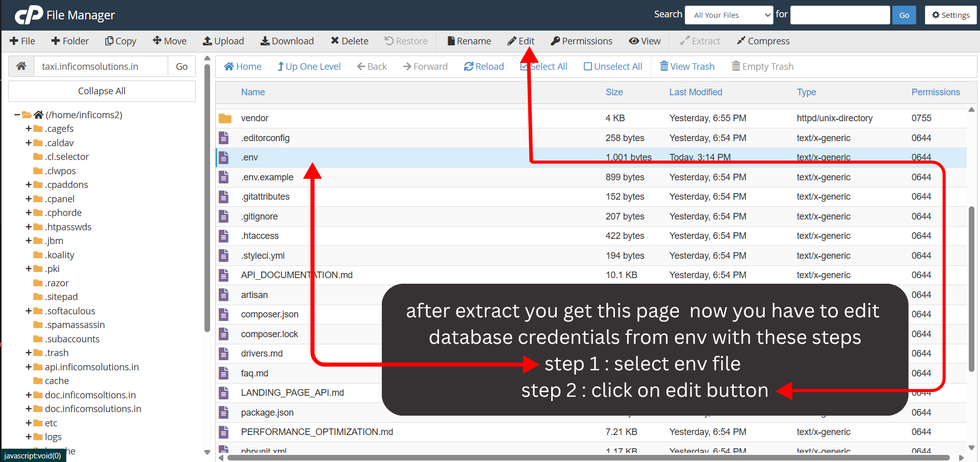Click the Download icon
Screen dimensions: 980x462
287,41
